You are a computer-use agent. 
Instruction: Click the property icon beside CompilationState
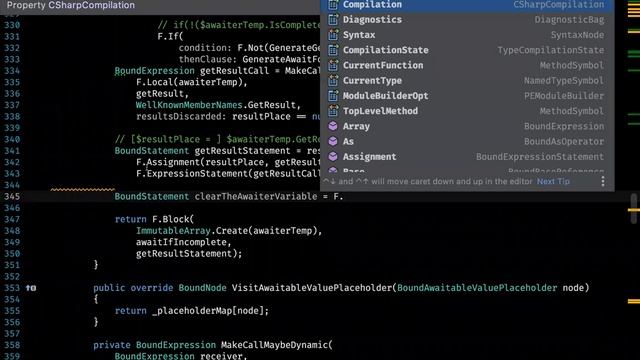pos(333,50)
